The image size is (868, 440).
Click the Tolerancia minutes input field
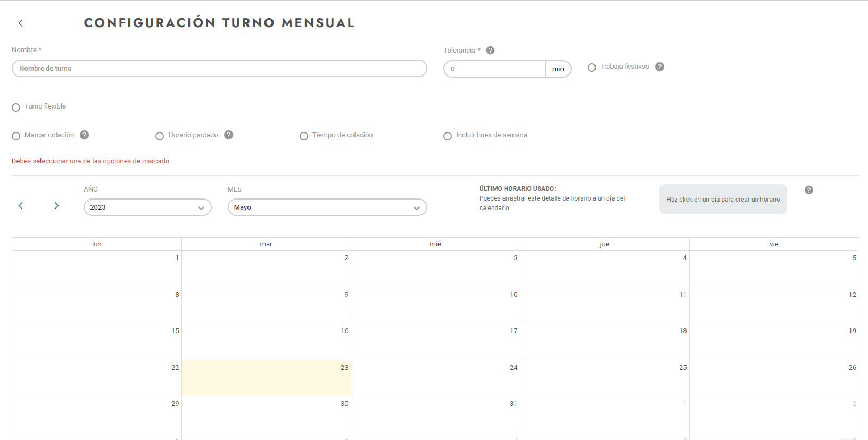494,69
